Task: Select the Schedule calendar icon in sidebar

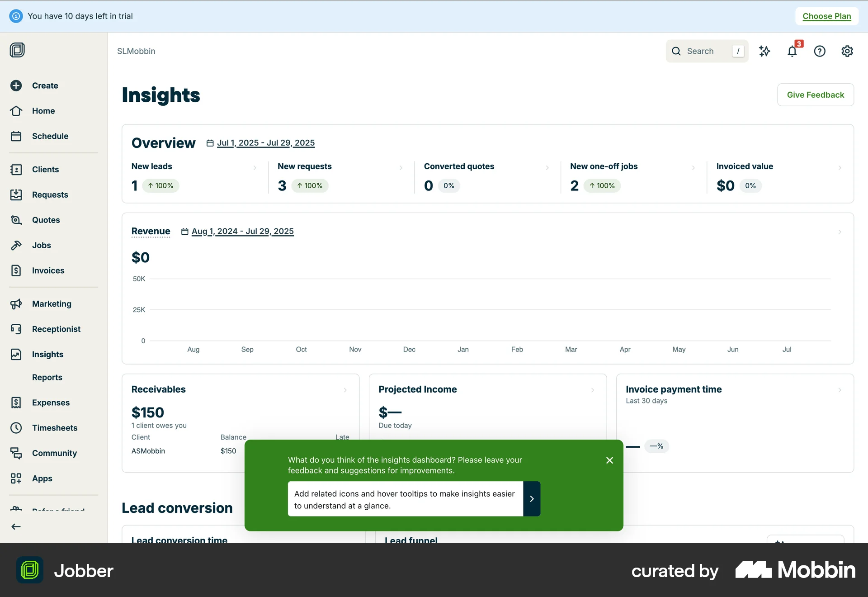Action: click(16, 136)
